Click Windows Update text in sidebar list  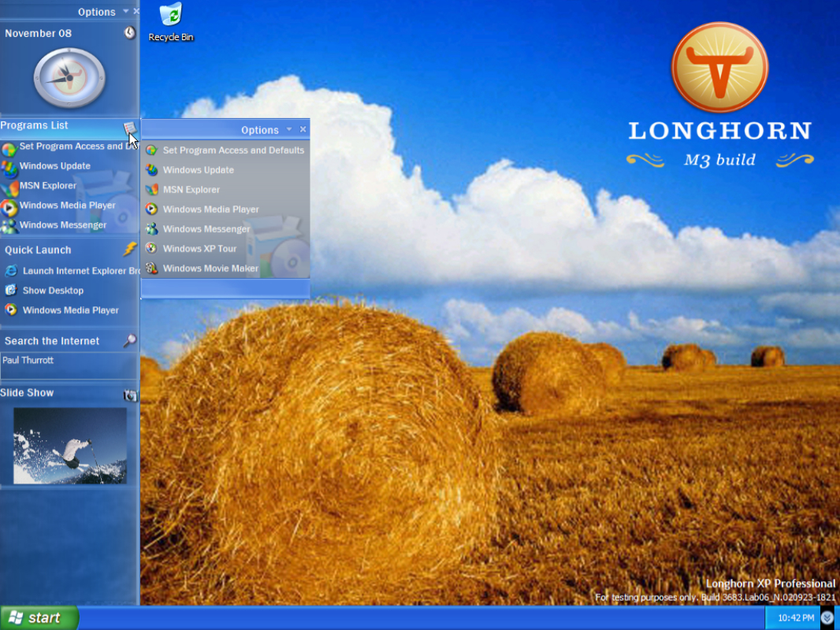[55, 166]
